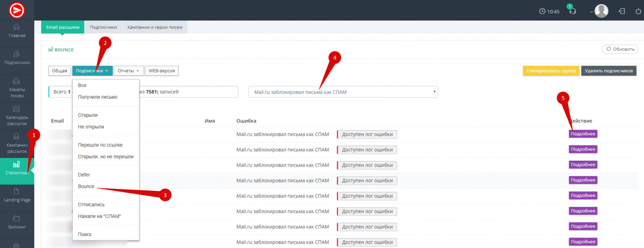Expand the Отчеты dropdown button
Image resolution: width=644 pixels, height=248 pixels.
click(x=128, y=71)
